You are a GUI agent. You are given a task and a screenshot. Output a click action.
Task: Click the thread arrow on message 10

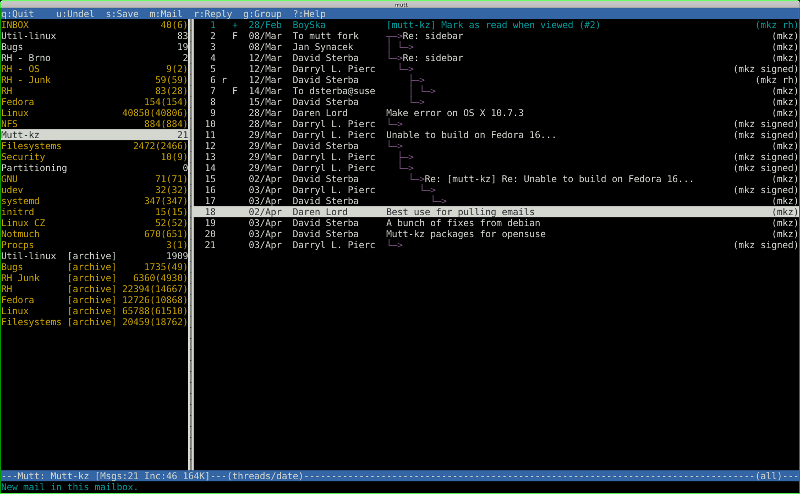(396, 124)
